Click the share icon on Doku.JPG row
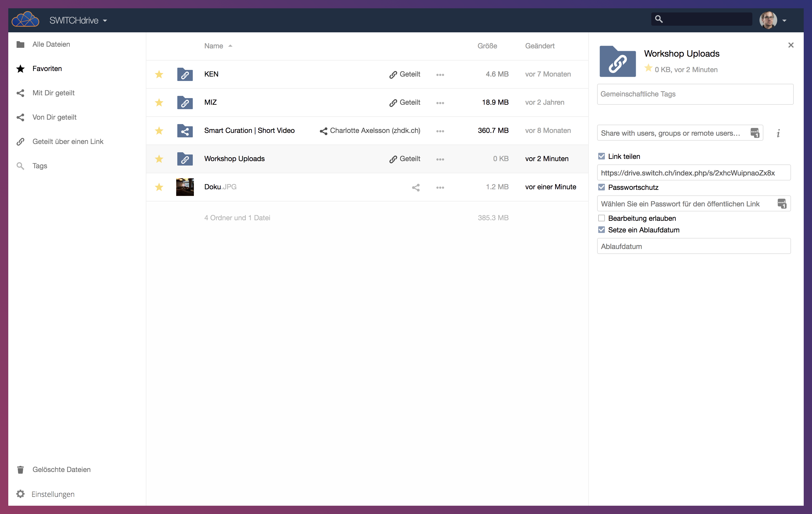Viewport: 812px width, 514px height. point(416,187)
